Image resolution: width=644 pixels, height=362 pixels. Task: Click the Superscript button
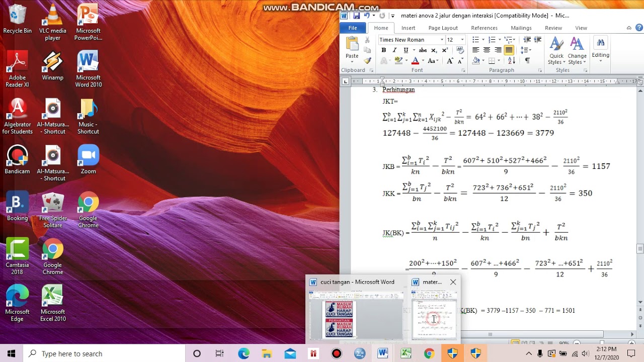[445, 50]
